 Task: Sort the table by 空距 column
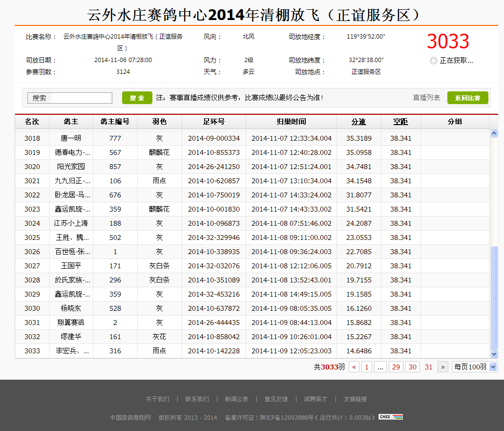[x=400, y=122]
